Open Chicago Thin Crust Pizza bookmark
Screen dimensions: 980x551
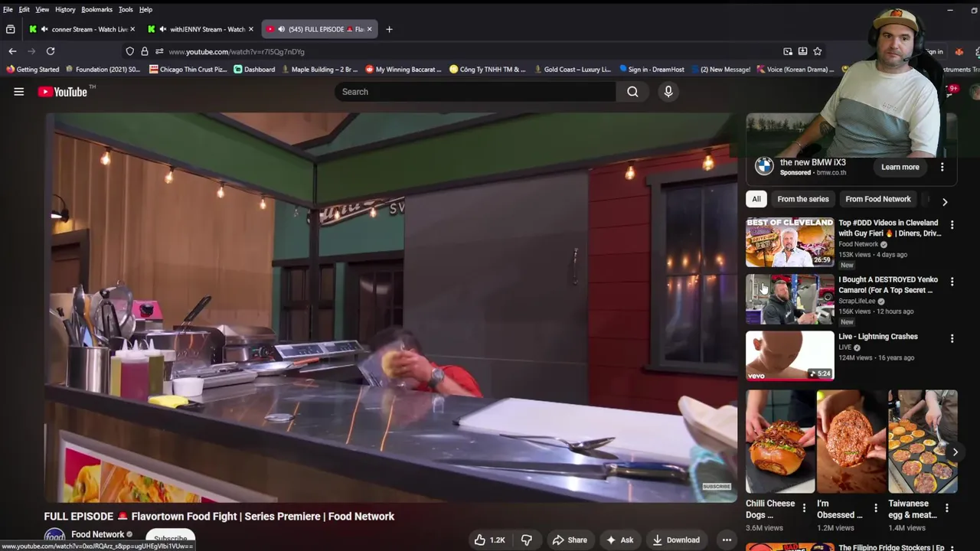click(188, 70)
